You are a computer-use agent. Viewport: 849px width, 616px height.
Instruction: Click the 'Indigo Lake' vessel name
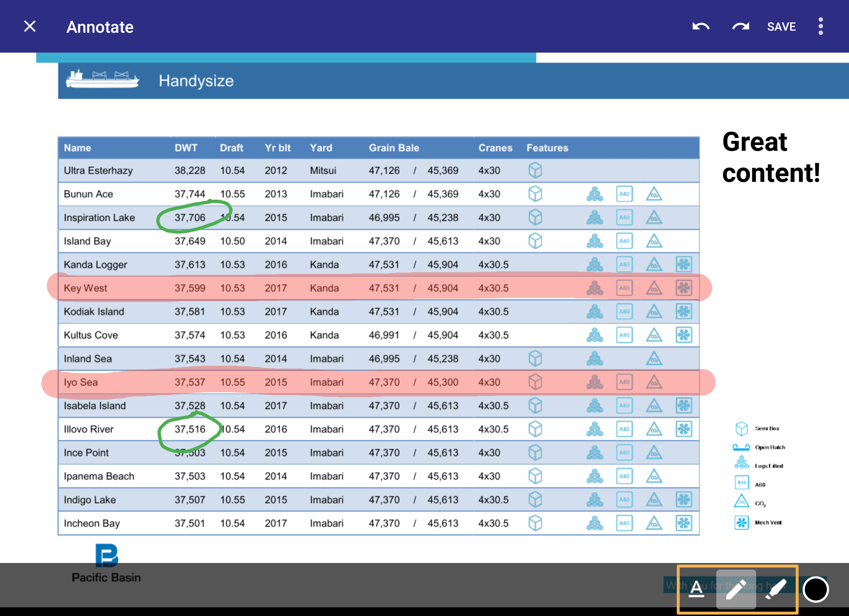[90, 500]
